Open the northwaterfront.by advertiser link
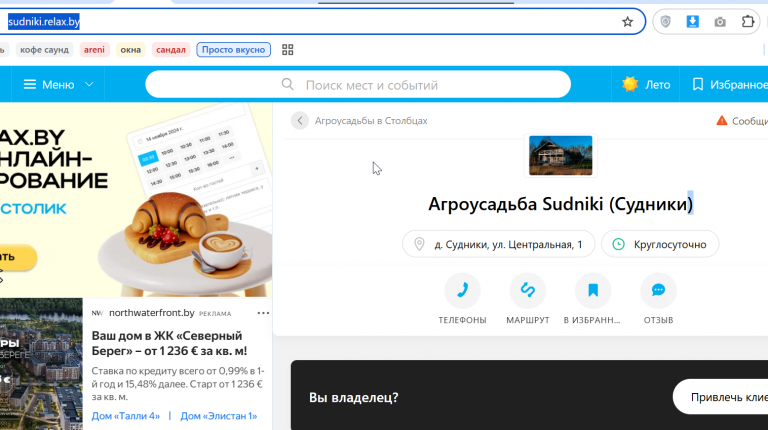The width and height of the screenshot is (768, 430). 152,312
